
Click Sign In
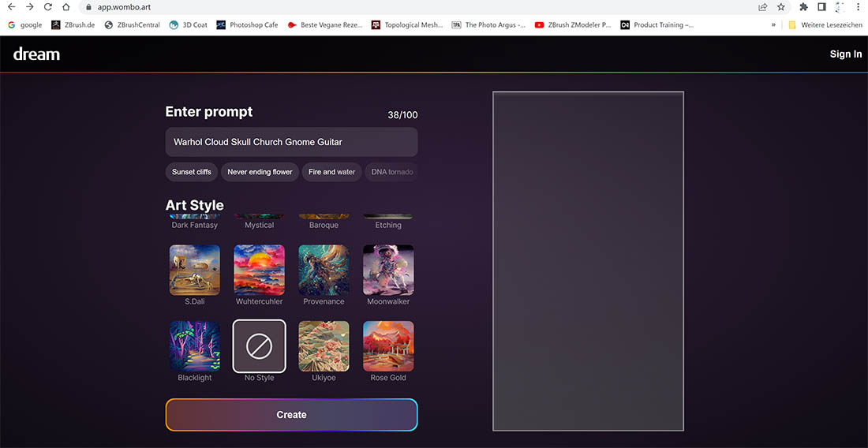pos(846,54)
